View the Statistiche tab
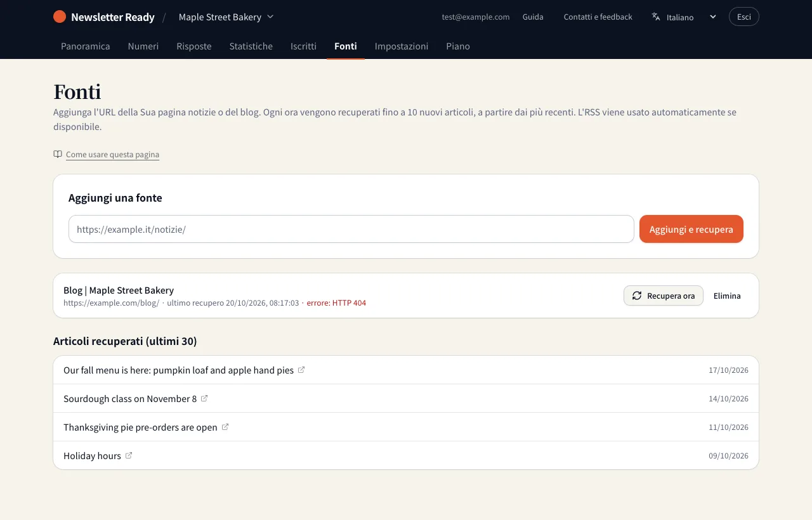 (x=251, y=46)
